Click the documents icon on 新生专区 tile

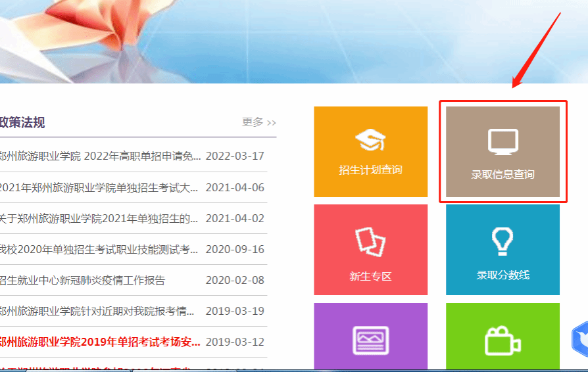click(370, 241)
